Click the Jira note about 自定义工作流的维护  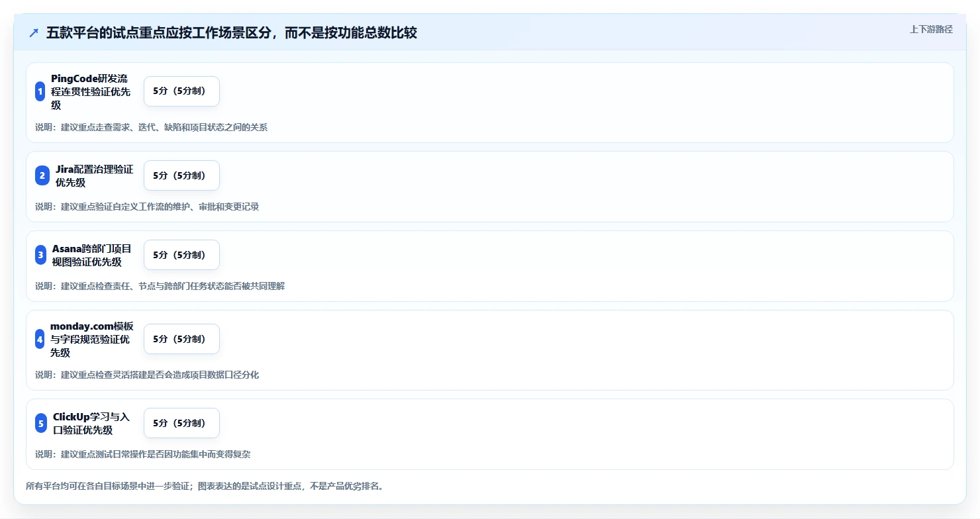coord(147,207)
